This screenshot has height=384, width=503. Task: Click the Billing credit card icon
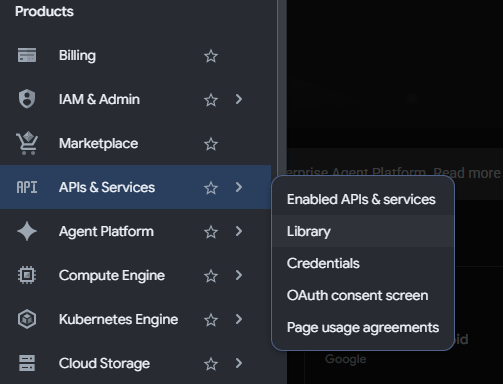(27, 55)
